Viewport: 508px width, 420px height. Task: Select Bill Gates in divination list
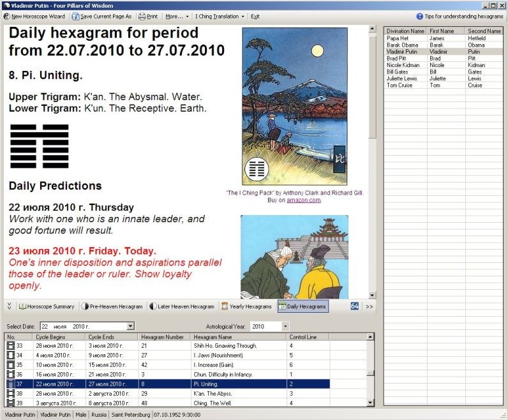tap(443, 71)
